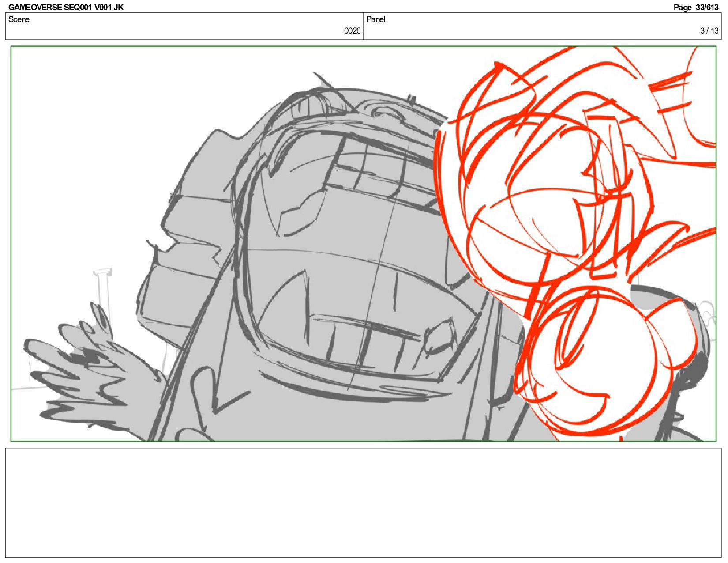728x563 pixels.
Task: Click the 'Panel' label
Action: (376, 19)
